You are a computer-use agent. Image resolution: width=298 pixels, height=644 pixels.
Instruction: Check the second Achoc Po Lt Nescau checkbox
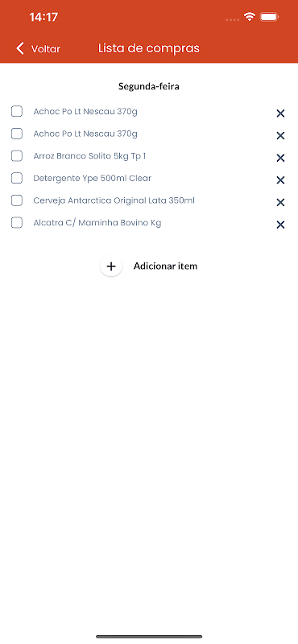click(x=17, y=134)
